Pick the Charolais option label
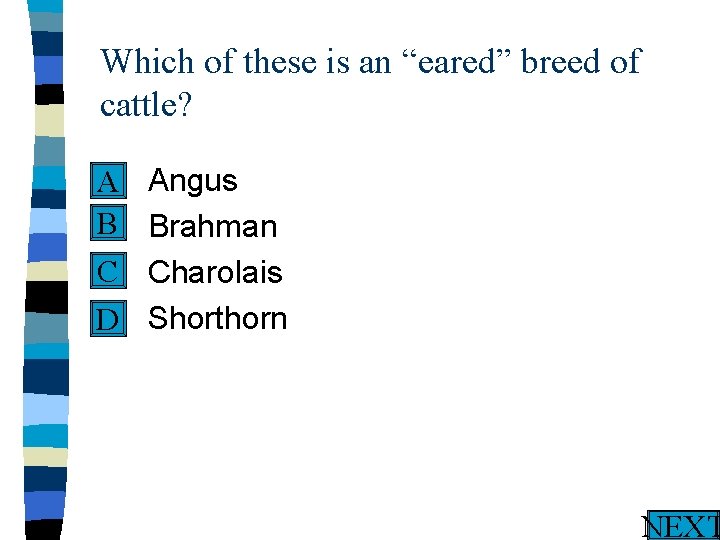The height and width of the screenshot is (540, 720). [215, 272]
